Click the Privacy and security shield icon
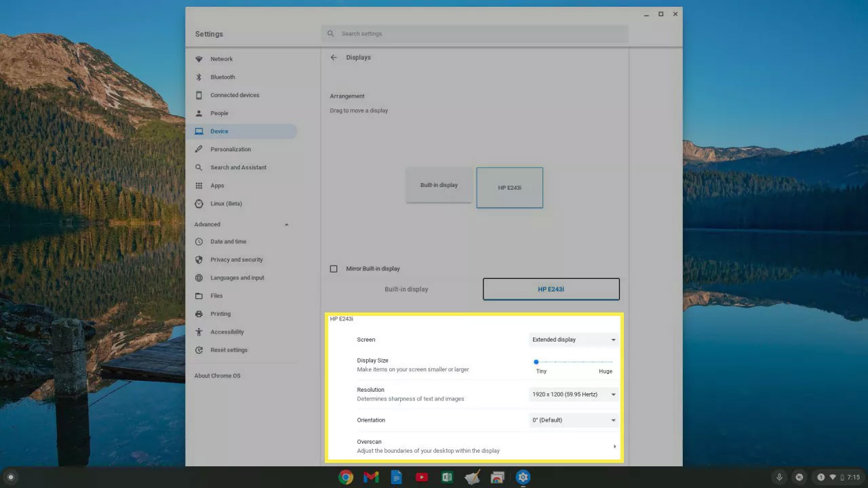The width and height of the screenshot is (868, 488). (x=199, y=260)
